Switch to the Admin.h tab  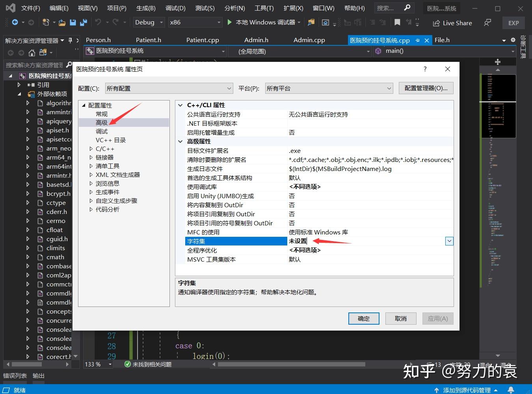click(x=256, y=40)
